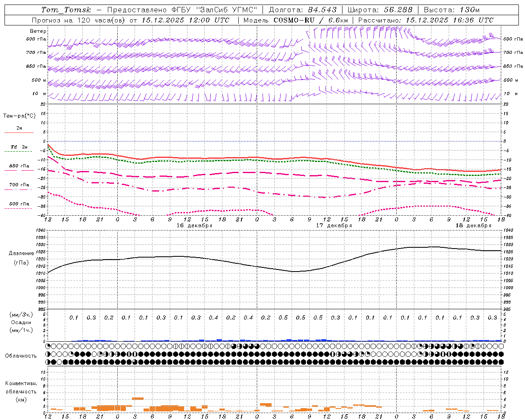Click the 'Ветер' wind section label
The height and width of the screenshot is (420, 525).
pyautogui.click(x=38, y=31)
